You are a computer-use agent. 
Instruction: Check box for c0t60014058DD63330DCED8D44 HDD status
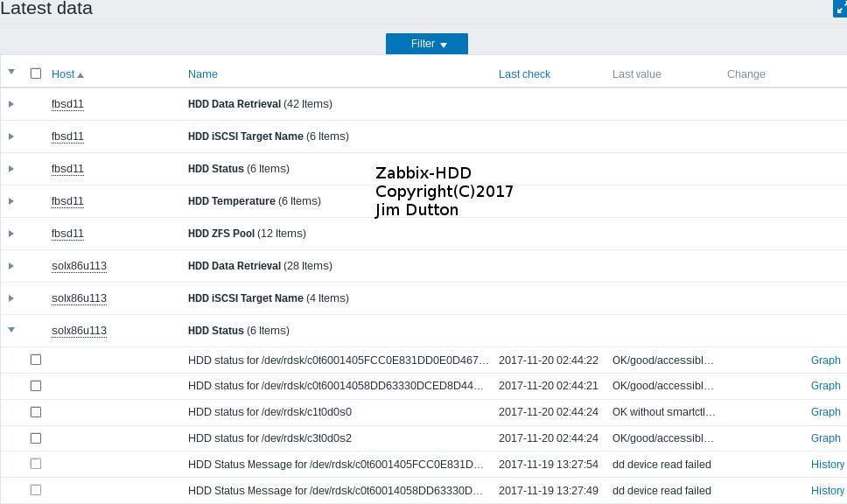tap(36, 386)
